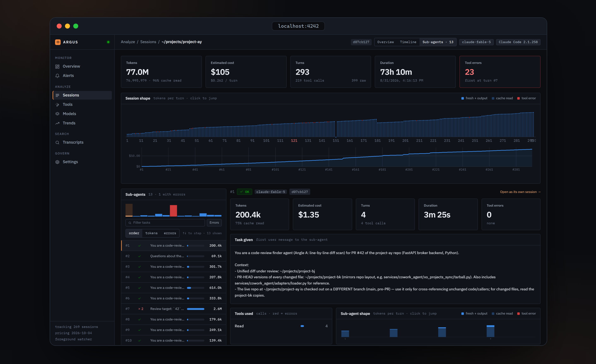The height and width of the screenshot is (364, 596).
Task: Click the tallest bar in Sub-agent shape chart
Action: 490,331
